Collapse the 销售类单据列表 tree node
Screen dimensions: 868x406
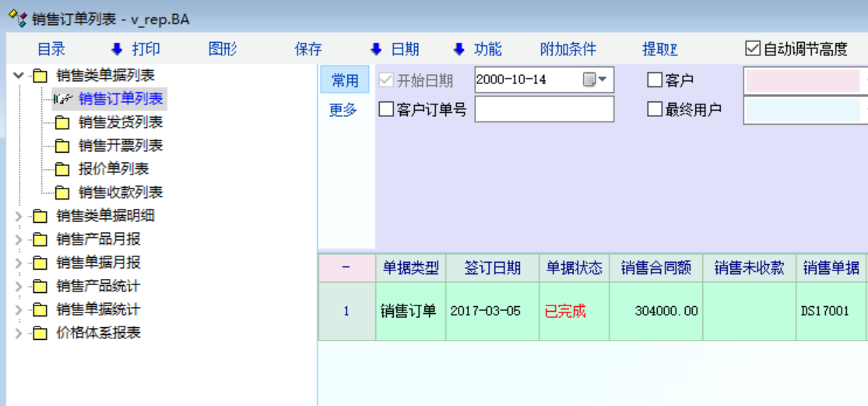click(x=19, y=76)
